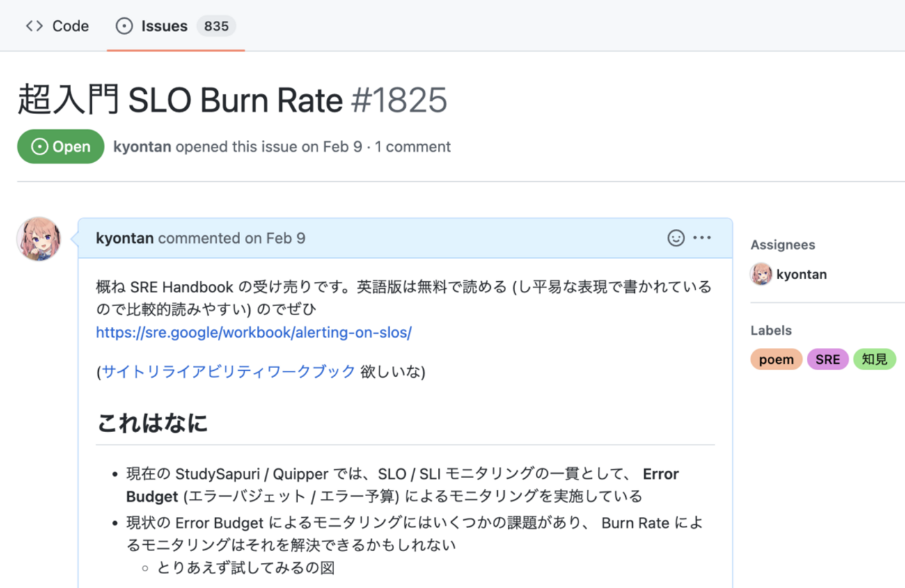Click the emoji reaction smiley icon
The height and width of the screenshot is (588, 905).
click(x=675, y=238)
